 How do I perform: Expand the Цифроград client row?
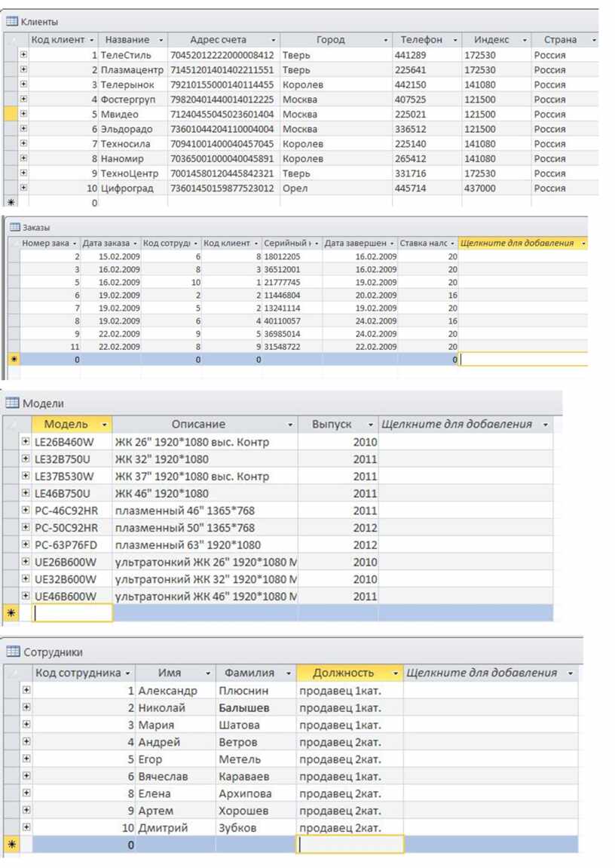click(x=23, y=188)
